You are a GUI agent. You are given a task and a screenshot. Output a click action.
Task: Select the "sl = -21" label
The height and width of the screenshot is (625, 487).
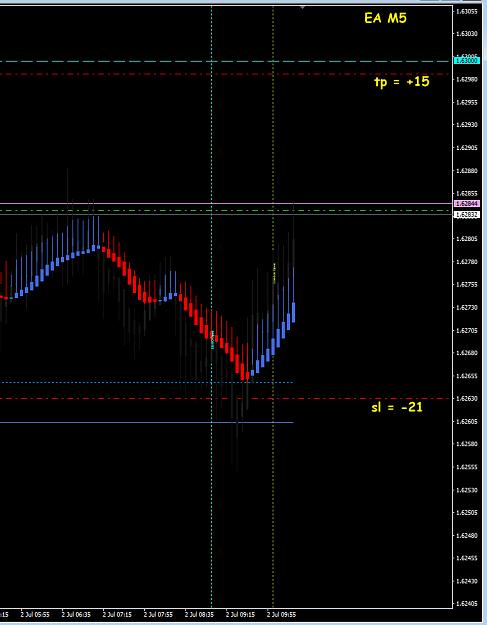397,407
